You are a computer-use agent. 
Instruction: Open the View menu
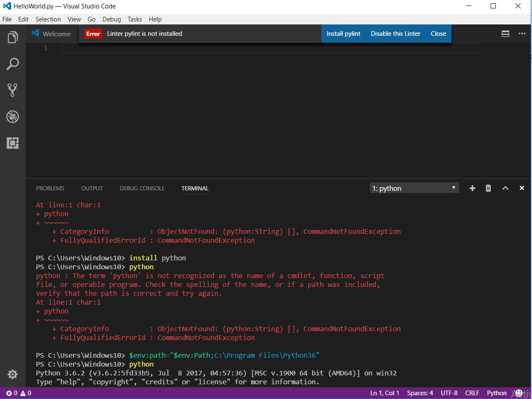pyautogui.click(x=74, y=19)
